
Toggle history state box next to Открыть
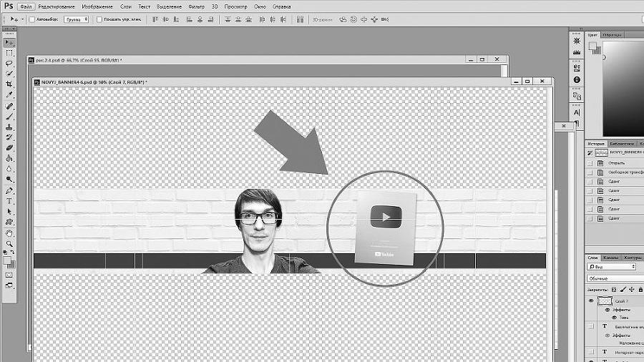pyautogui.click(x=590, y=163)
